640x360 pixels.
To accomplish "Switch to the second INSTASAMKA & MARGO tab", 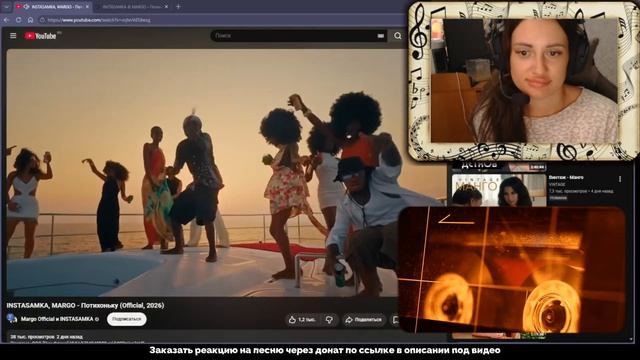I will (131, 7).
